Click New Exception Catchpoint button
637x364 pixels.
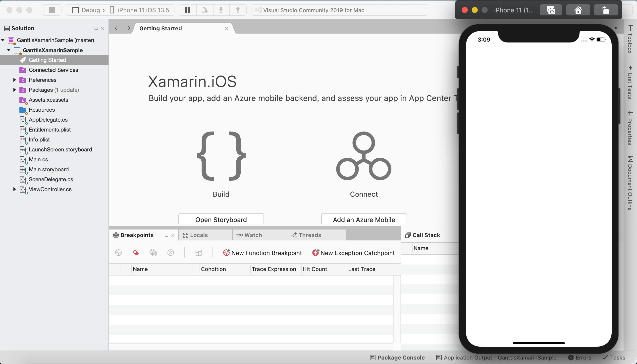point(353,253)
